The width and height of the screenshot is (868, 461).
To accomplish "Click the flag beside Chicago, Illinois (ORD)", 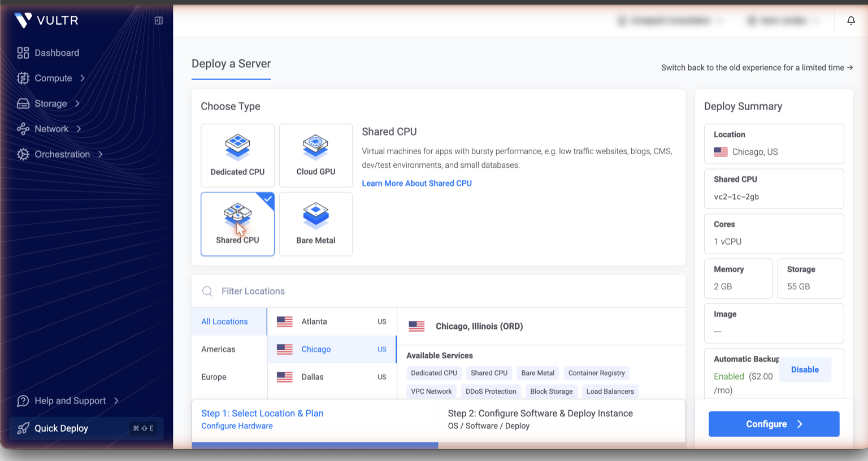I will (416, 326).
